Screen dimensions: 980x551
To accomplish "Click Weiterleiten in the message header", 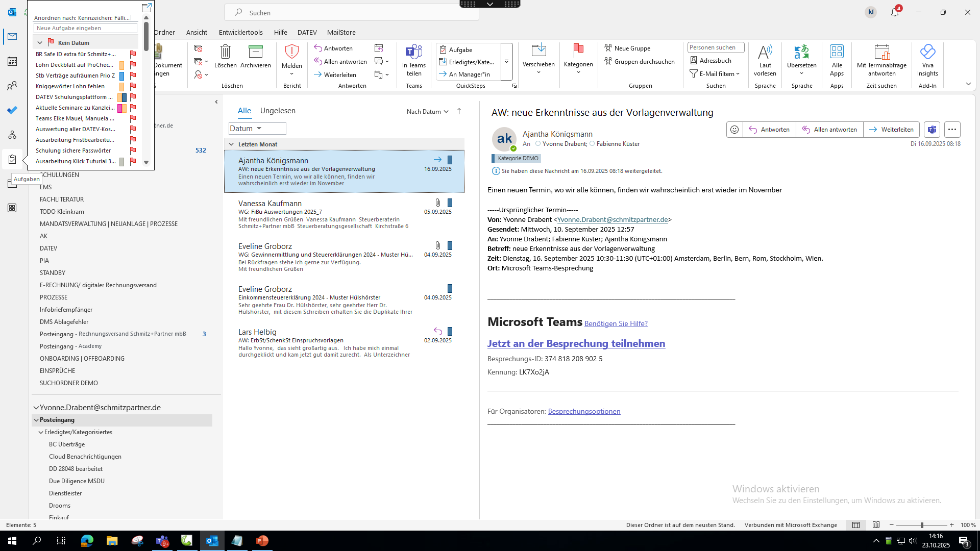I will pyautogui.click(x=891, y=130).
